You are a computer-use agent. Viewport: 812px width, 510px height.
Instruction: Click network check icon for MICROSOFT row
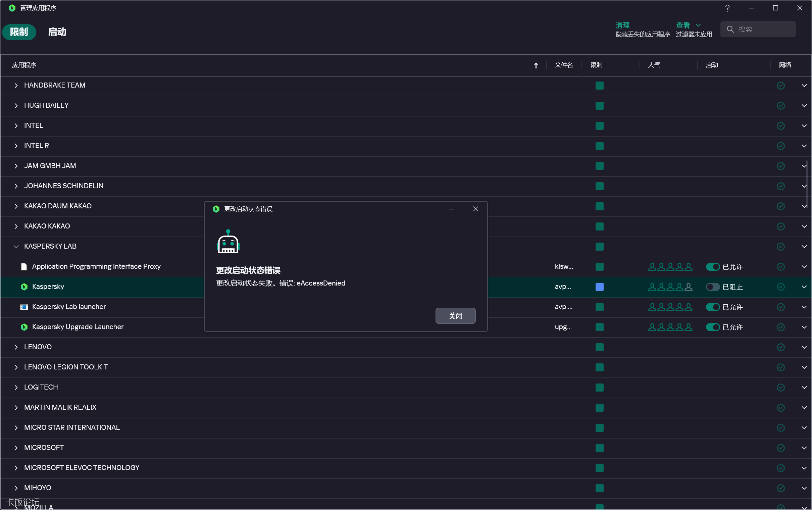781,448
